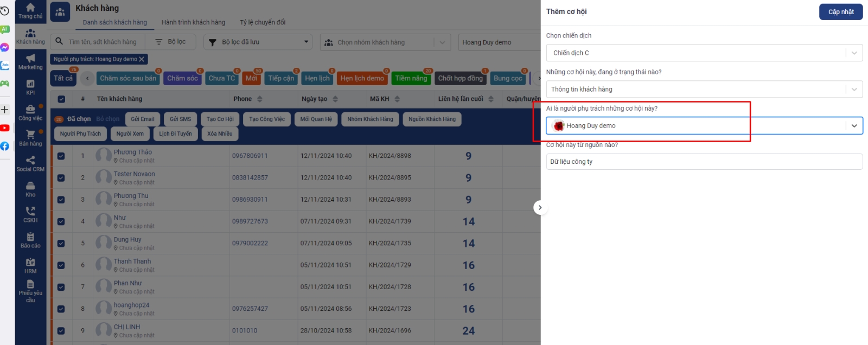The height and width of the screenshot is (345, 868).
Task: Open the HRM module icon
Action: pos(30,265)
